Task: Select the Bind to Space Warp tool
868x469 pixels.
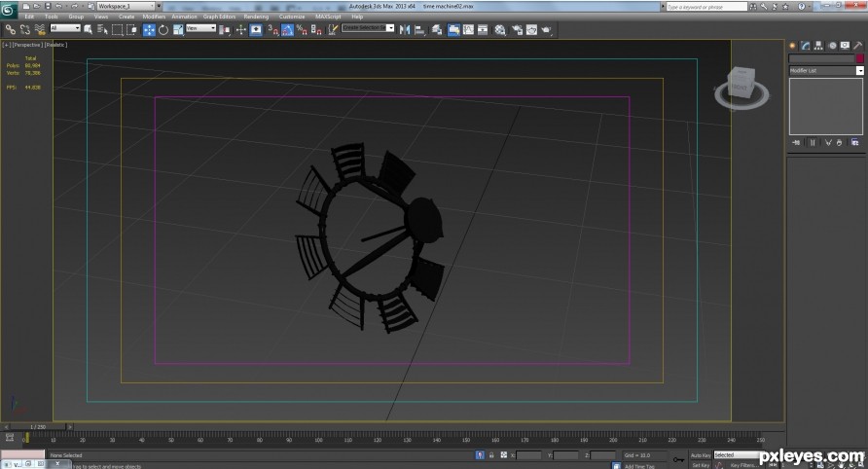Action: tap(40, 30)
